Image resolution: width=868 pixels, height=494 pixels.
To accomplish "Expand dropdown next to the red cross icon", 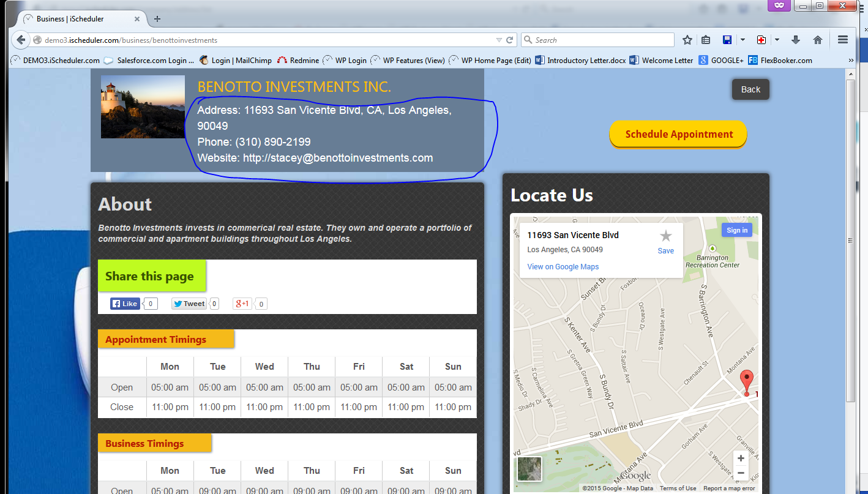I will tap(777, 40).
